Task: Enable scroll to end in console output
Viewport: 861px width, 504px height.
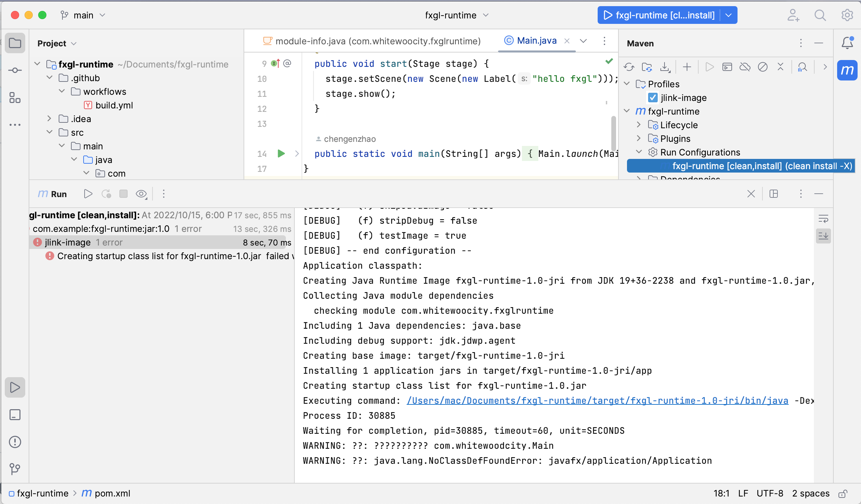Action: [x=824, y=236]
